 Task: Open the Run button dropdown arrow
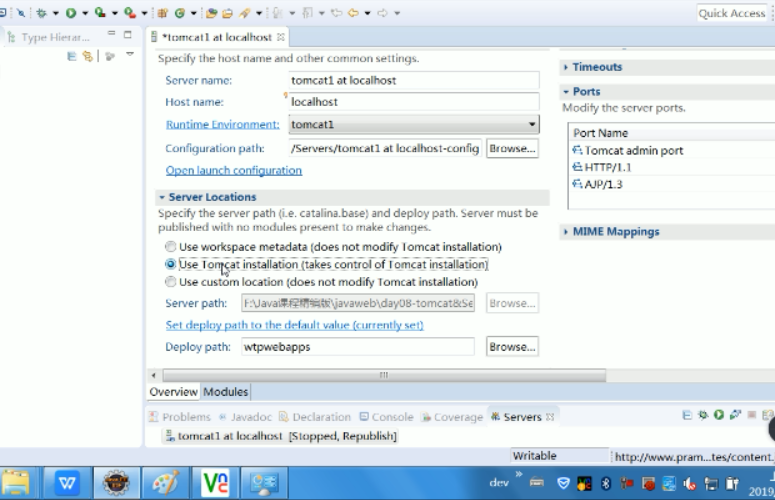85,13
